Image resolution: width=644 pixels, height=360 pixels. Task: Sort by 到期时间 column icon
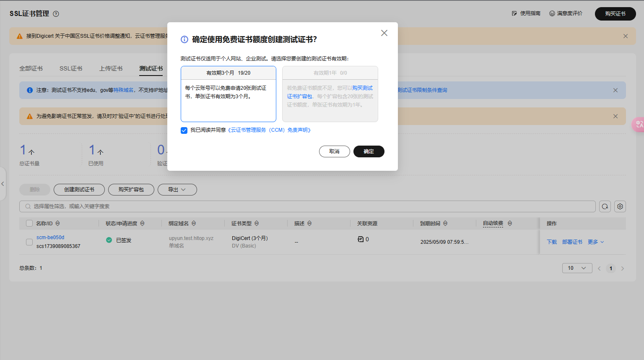[445, 224]
